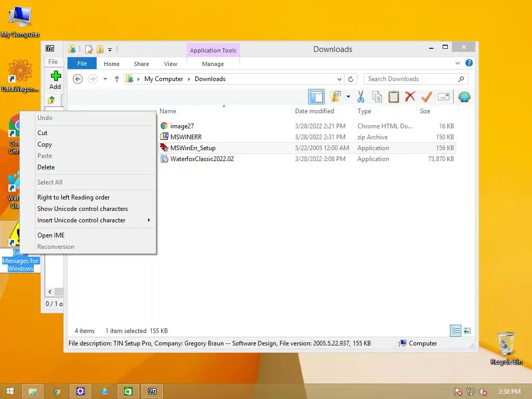Select the image27 file row
The height and width of the screenshot is (399, 532).
(x=307, y=126)
